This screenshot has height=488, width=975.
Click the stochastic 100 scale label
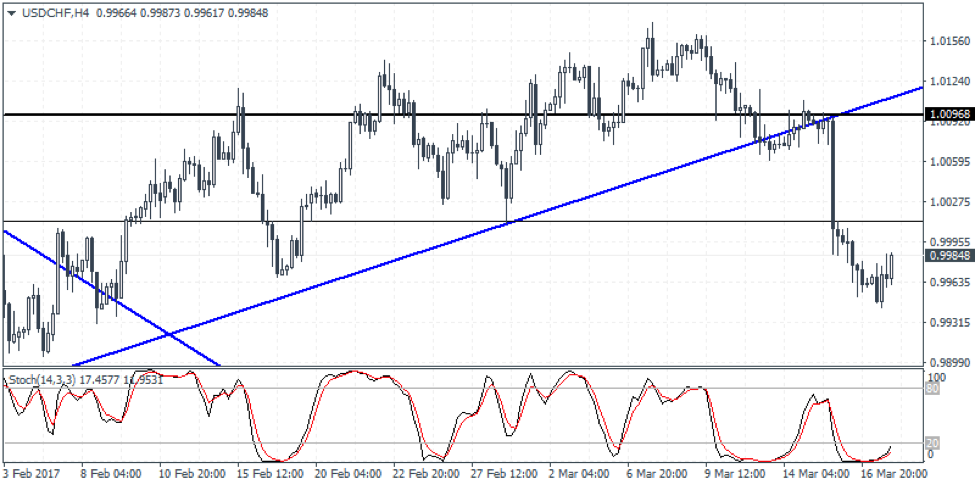tap(937, 377)
